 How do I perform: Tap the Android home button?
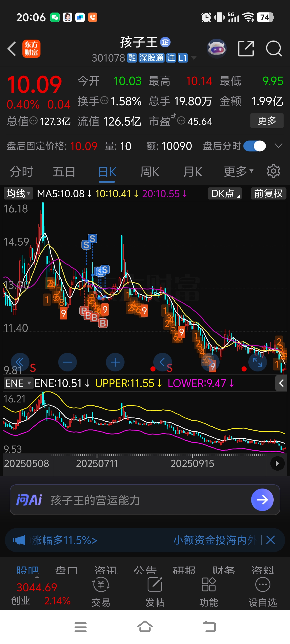click(x=145, y=627)
